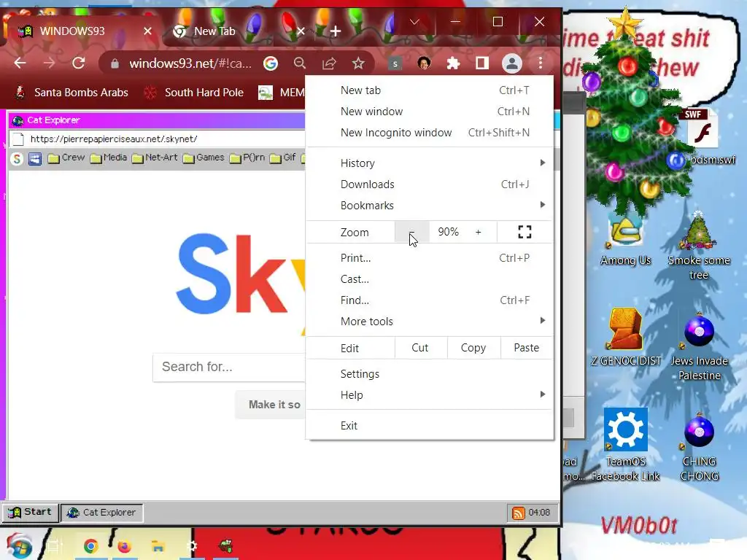This screenshot has height=560, width=747.
Task: Decrease zoom with the minus button
Action: [411, 232]
